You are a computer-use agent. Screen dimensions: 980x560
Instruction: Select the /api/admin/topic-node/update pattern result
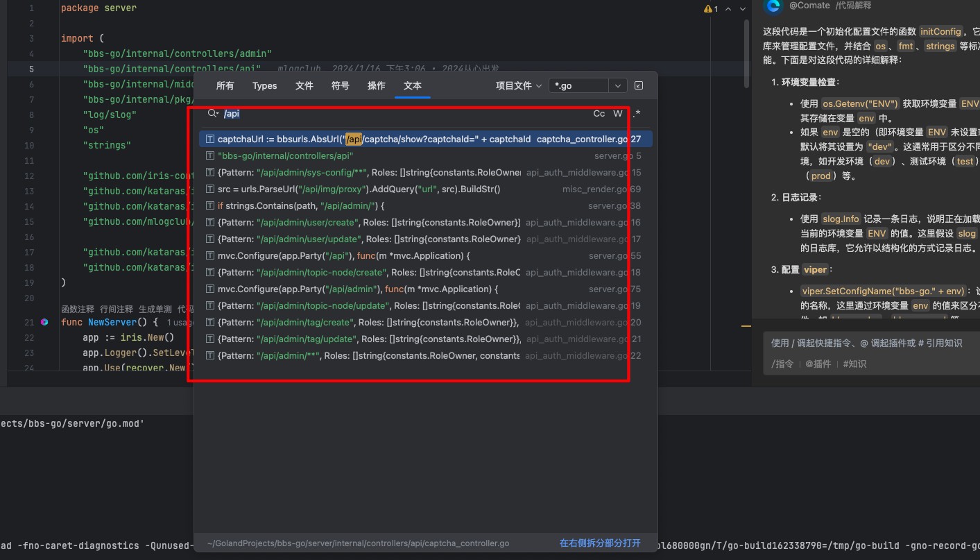(x=425, y=306)
